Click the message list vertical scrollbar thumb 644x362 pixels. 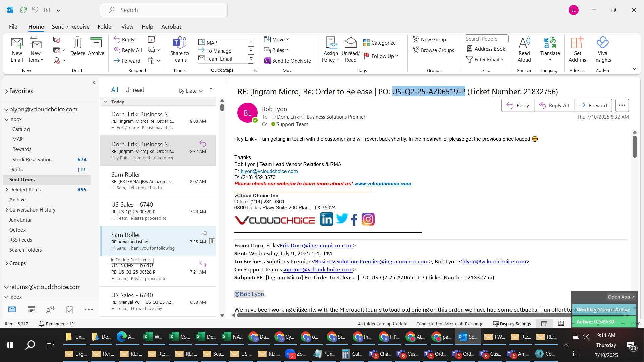click(222, 107)
